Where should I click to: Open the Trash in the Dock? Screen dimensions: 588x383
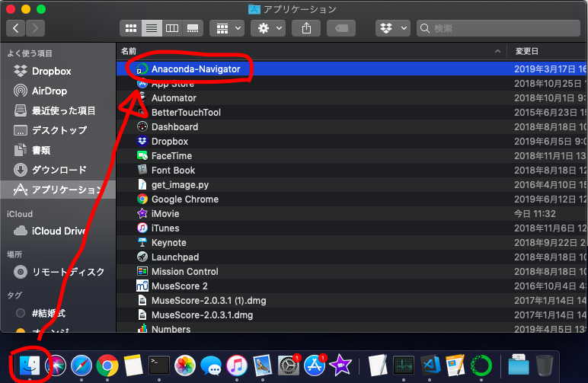click(544, 365)
